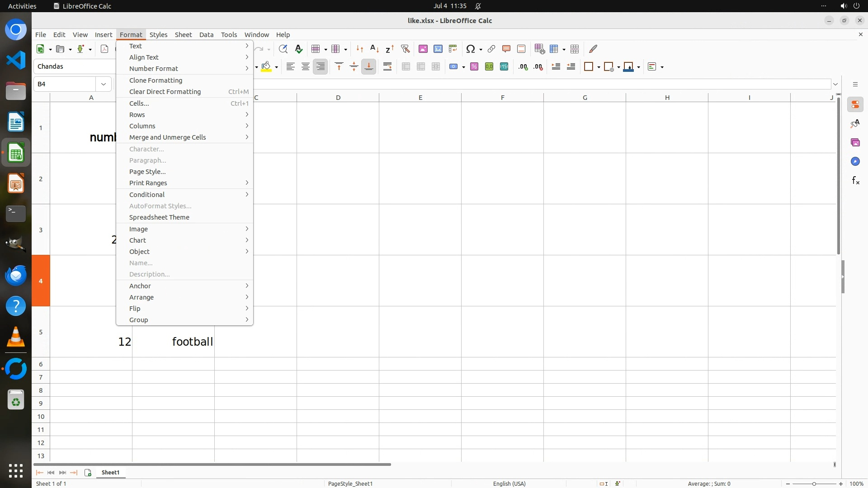Format as Percent icon

click(x=474, y=67)
